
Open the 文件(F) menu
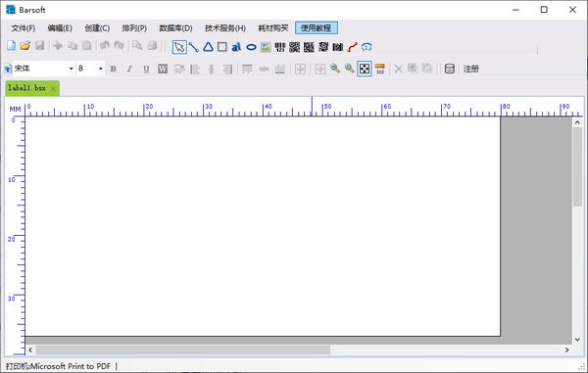pyautogui.click(x=24, y=28)
